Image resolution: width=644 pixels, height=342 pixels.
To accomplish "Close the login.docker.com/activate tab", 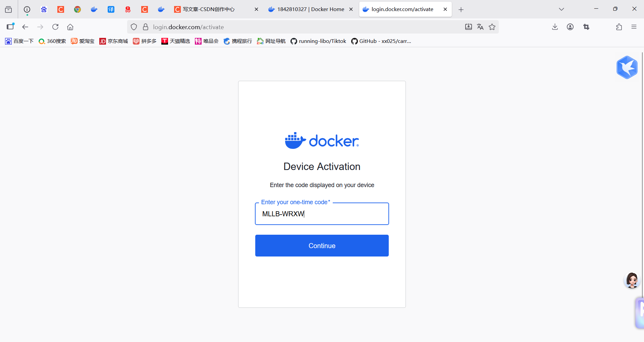I will coord(445,9).
